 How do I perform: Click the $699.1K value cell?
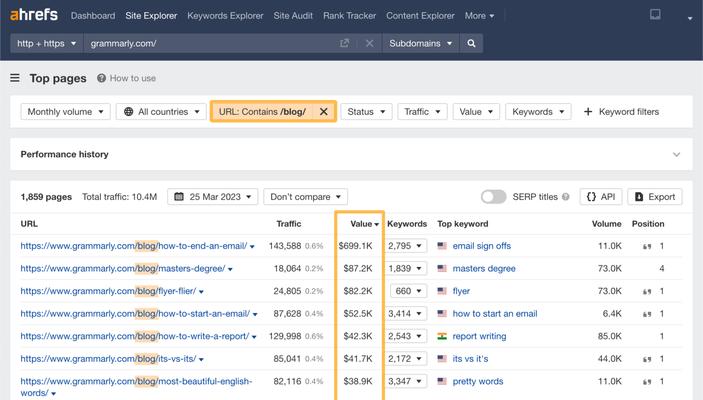coord(356,246)
